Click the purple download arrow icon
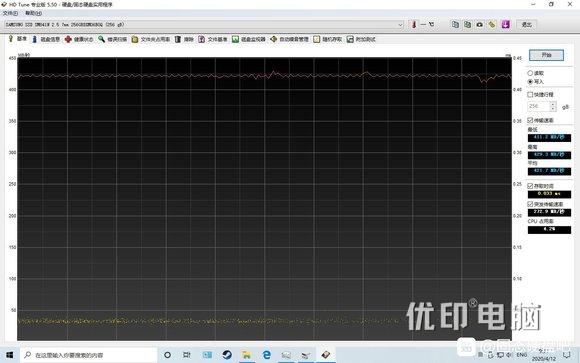Image resolution: width=580 pixels, height=363 pixels. pyautogui.click(x=506, y=24)
